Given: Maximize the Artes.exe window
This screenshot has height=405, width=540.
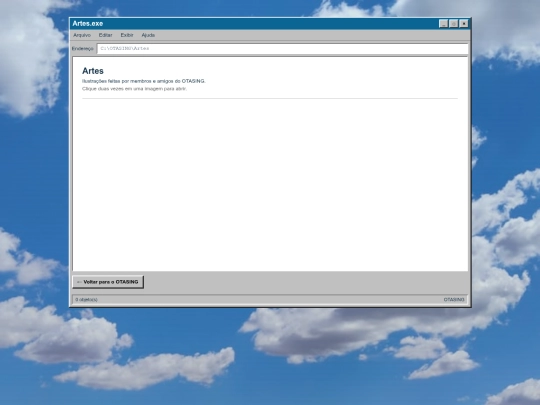Looking at the screenshot, I should tap(454, 23).
